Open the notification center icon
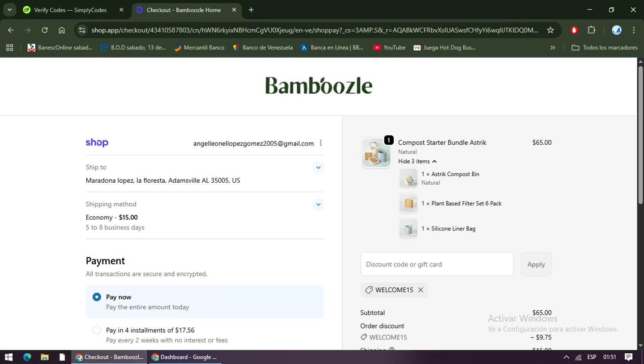The height and width of the screenshot is (364, 644). (x=629, y=357)
